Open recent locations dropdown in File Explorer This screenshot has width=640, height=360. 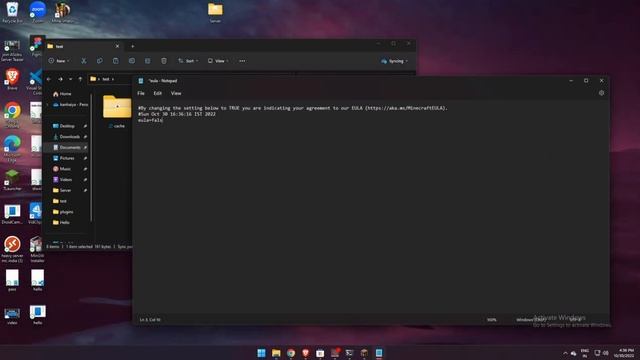pos(70,79)
